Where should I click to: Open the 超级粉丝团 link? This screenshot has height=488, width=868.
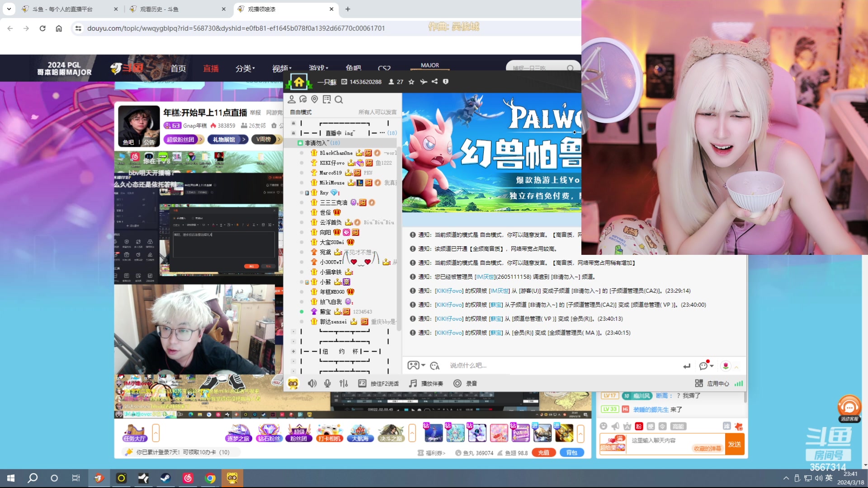pyautogui.click(x=184, y=140)
